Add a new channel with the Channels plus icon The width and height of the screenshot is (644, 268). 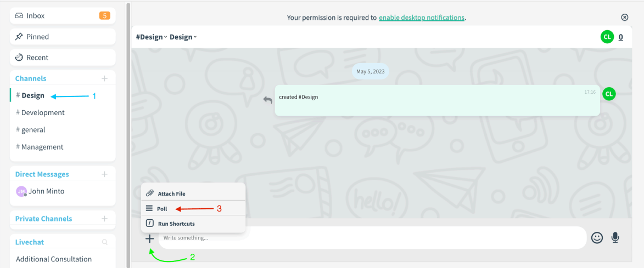105,78
